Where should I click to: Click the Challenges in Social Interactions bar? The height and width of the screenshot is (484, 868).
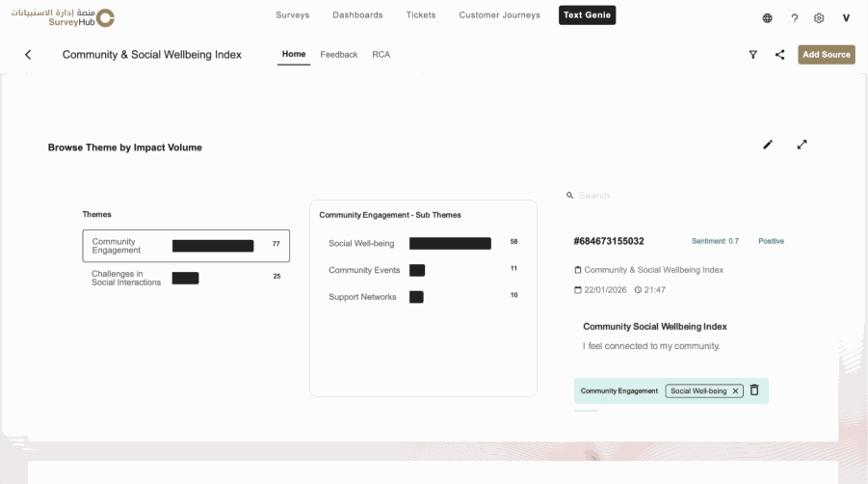coord(185,278)
